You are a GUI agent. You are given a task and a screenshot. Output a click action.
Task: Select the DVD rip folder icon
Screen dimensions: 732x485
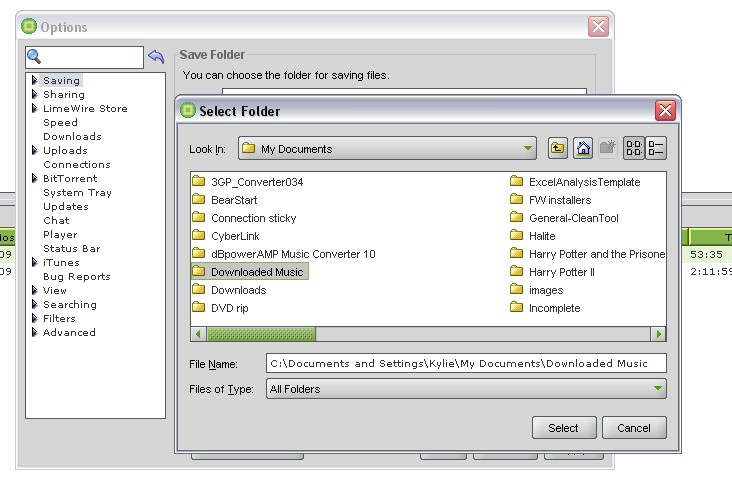[199, 307]
